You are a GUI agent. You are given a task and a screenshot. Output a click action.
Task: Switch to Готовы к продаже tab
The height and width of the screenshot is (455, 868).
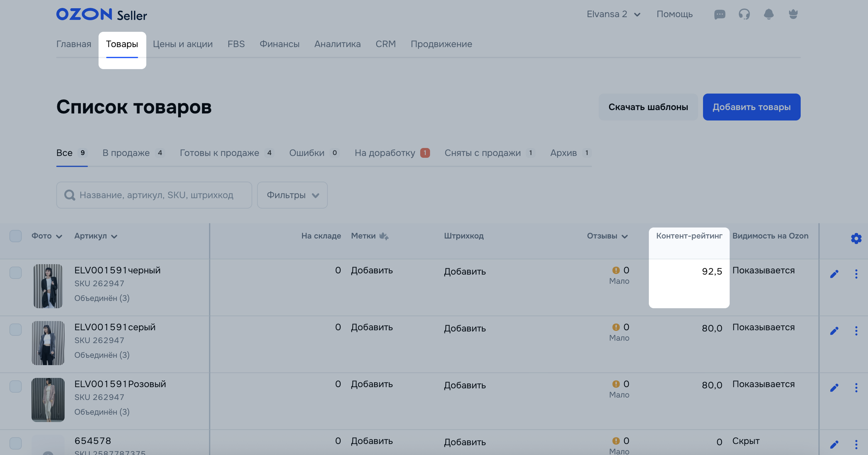[227, 153]
